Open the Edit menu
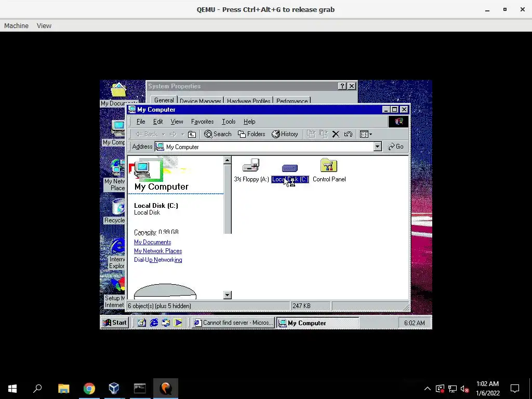This screenshot has height=399, width=532. click(158, 122)
